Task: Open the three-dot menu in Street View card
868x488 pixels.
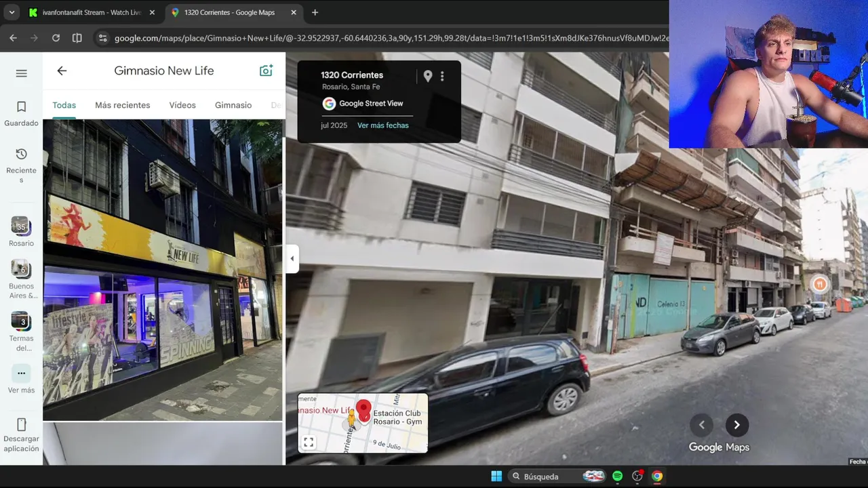Action: [x=442, y=77]
